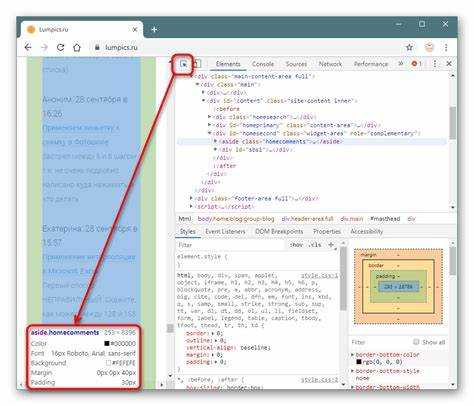Click the Filter styles input field
The image size is (474, 406).
point(230,245)
